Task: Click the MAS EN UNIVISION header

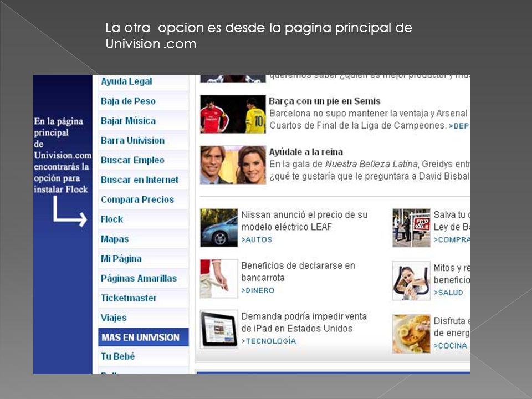Action: click(x=143, y=337)
